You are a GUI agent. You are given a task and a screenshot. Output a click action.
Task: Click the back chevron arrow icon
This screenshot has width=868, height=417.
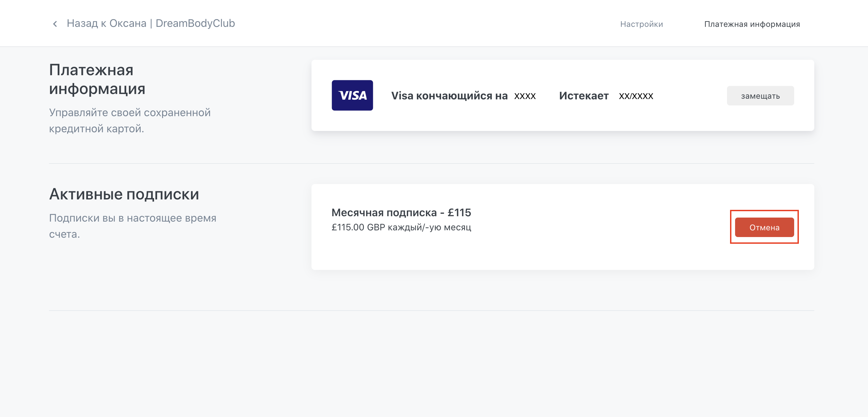point(55,24)
